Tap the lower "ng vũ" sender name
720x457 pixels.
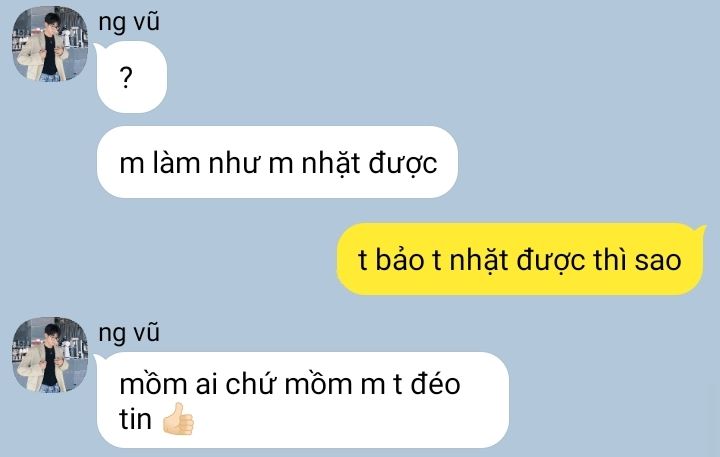click(x=129, y=332)
